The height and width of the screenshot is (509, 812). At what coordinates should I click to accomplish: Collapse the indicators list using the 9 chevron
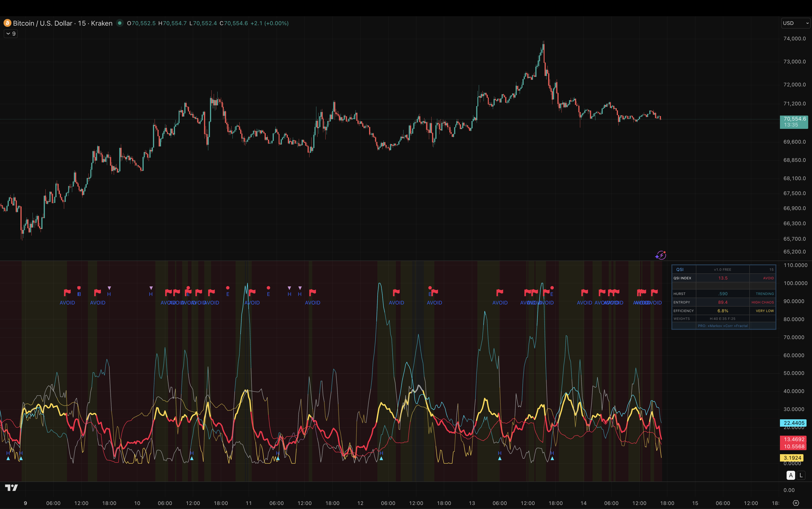(10, 33)
